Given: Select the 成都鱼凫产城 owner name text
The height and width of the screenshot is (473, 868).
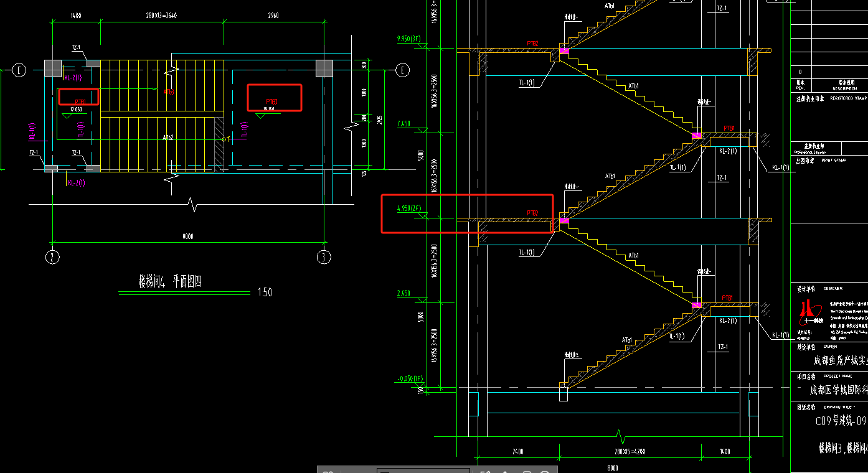Looking at the screenshot, I should point(841,360).
